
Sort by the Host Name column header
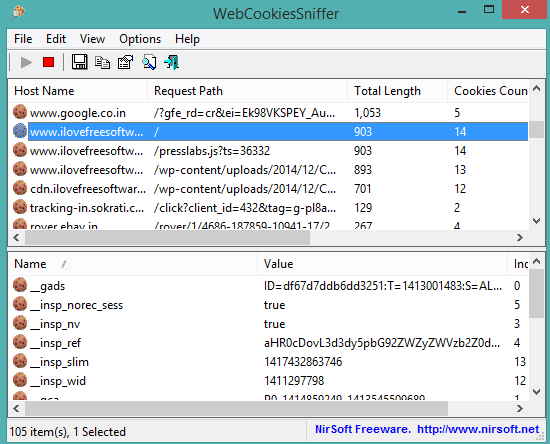click(x=78, y=91)
